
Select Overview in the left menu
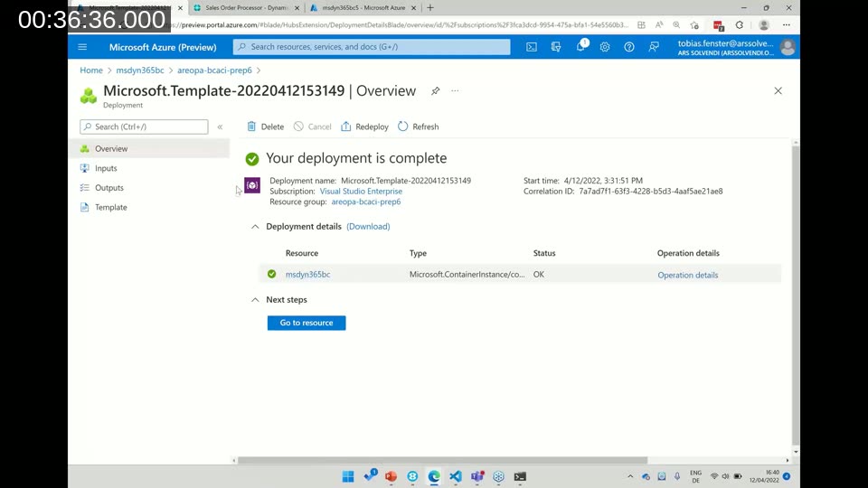[149, 148]
